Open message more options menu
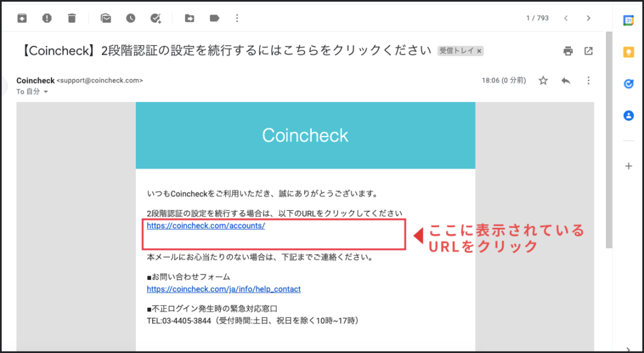 pyautogui.click(x=589, y=81)
